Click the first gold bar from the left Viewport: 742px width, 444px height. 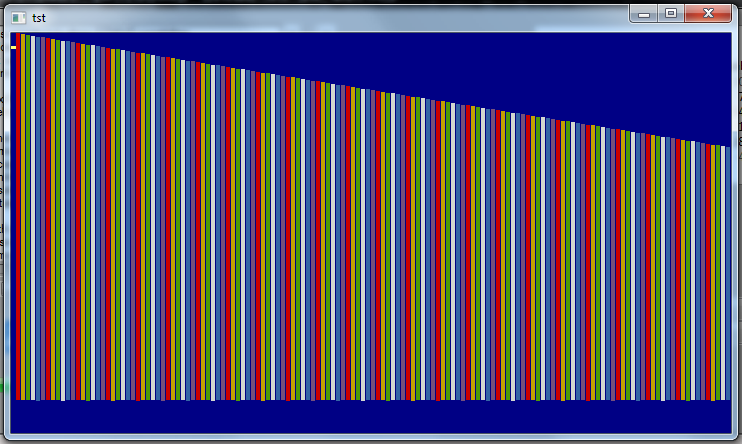coord(24,200)
